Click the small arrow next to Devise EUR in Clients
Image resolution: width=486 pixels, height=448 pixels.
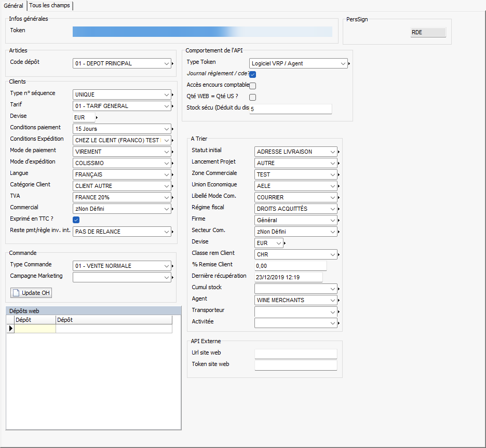click(97, 118)
